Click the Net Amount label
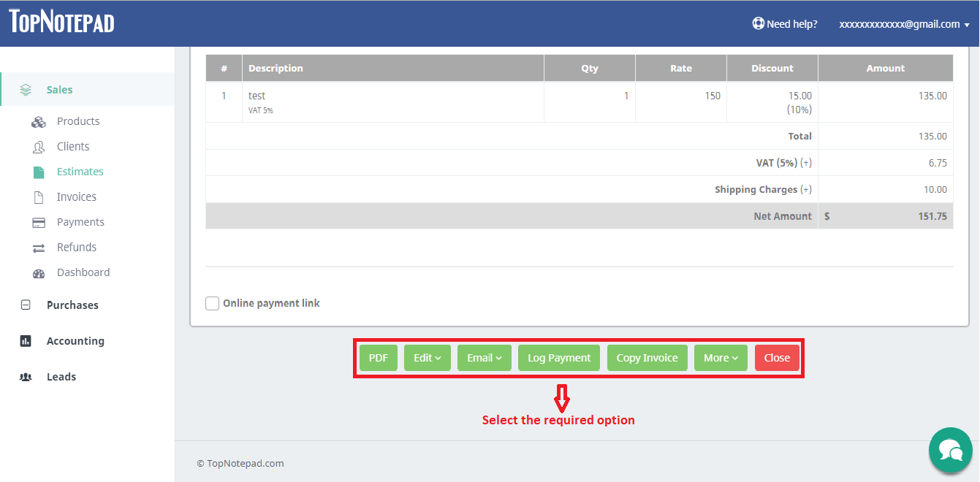Image resolution: width=980 pixels, height=482 pixels. pos(783,216)
